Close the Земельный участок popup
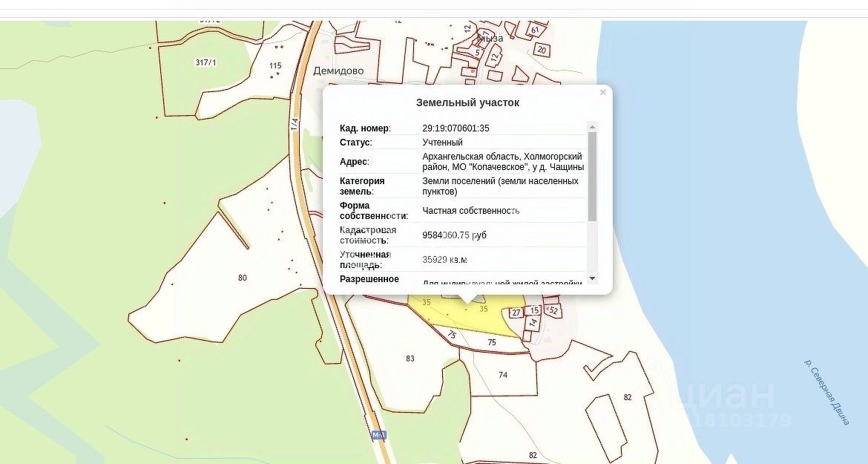The width and height of the screenshot is (868, 464). click(603, 93)
